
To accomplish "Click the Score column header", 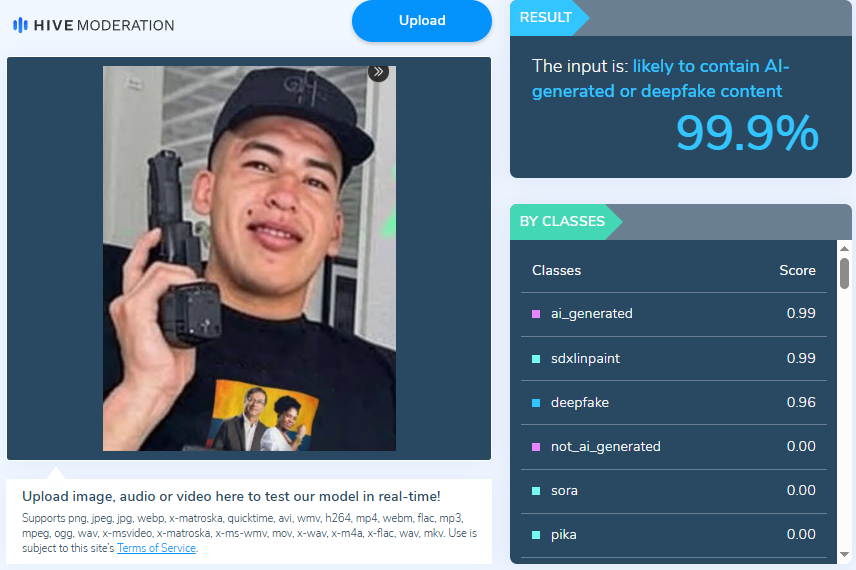I will point(797,270).
